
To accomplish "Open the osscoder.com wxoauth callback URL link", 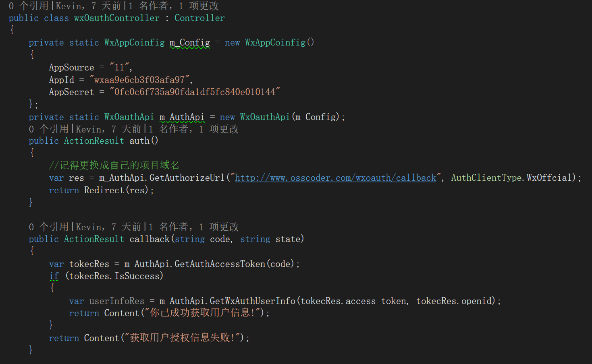I will [x=335, y=178].
